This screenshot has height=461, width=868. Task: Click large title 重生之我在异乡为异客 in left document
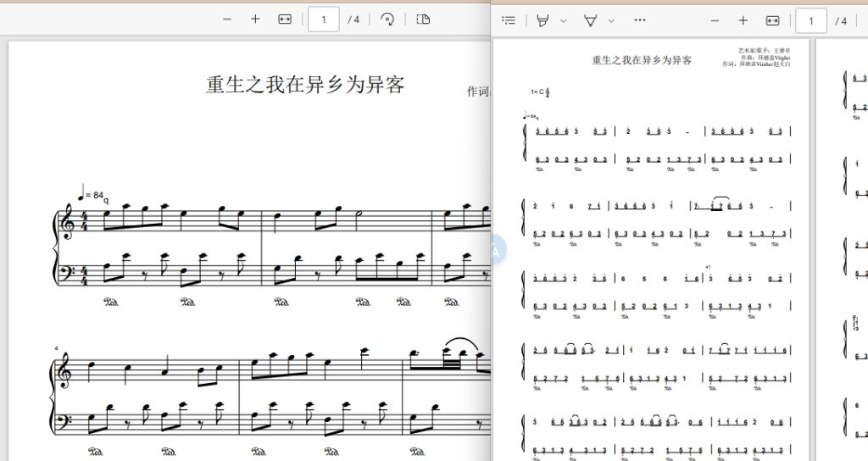click(305, 85)
